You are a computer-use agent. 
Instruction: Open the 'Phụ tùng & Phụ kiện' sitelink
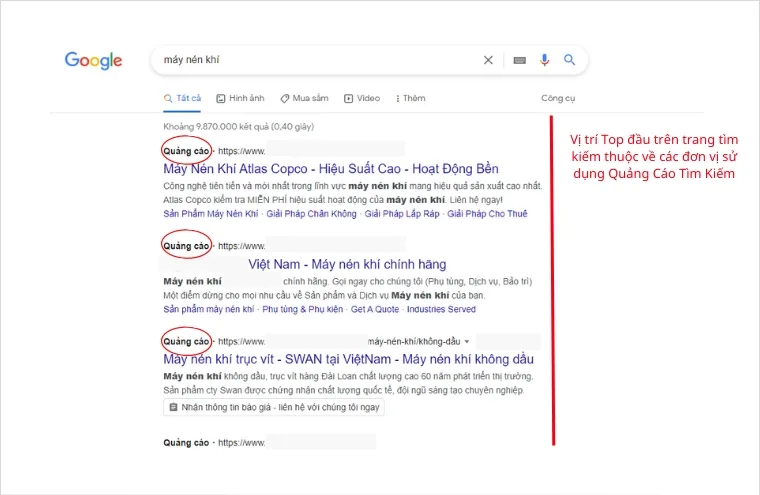302,309
